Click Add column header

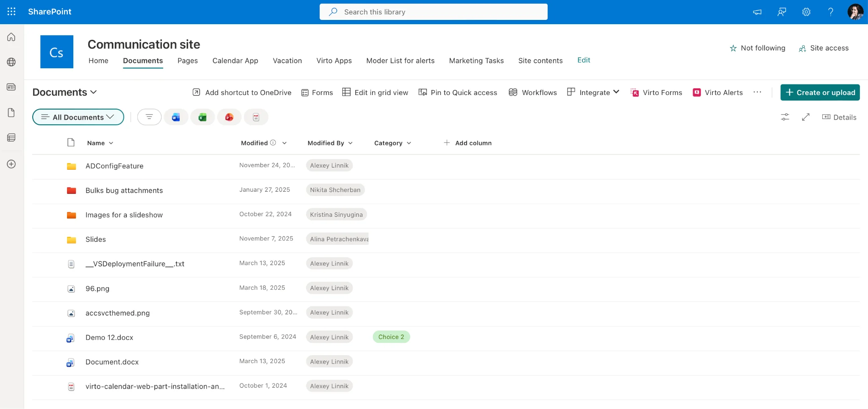[467, 143]
